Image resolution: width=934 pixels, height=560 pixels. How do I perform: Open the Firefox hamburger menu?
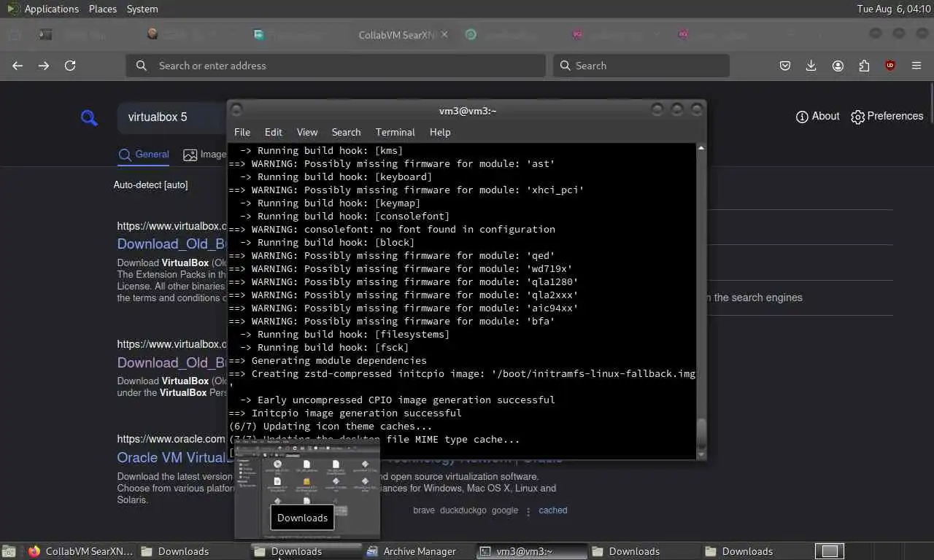[916, 66]
